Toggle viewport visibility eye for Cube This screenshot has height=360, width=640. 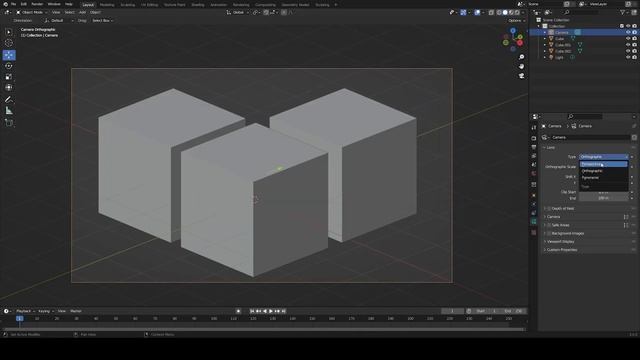[x=628, y=38]
